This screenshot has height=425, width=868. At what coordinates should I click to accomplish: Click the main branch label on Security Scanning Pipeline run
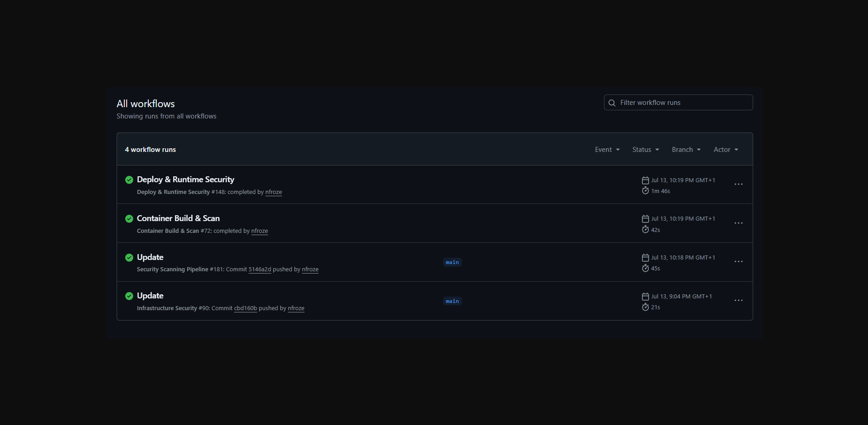pos(452,262)
